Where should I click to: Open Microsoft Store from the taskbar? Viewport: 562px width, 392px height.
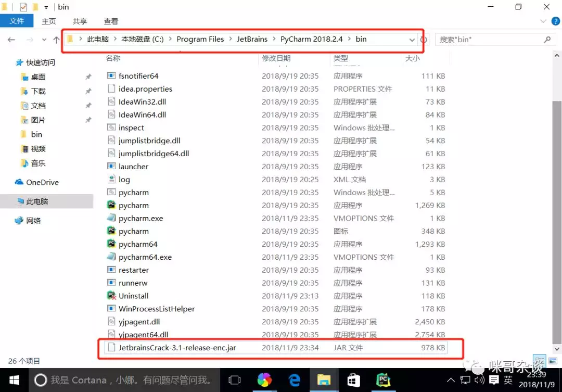(x=353, y=380)
